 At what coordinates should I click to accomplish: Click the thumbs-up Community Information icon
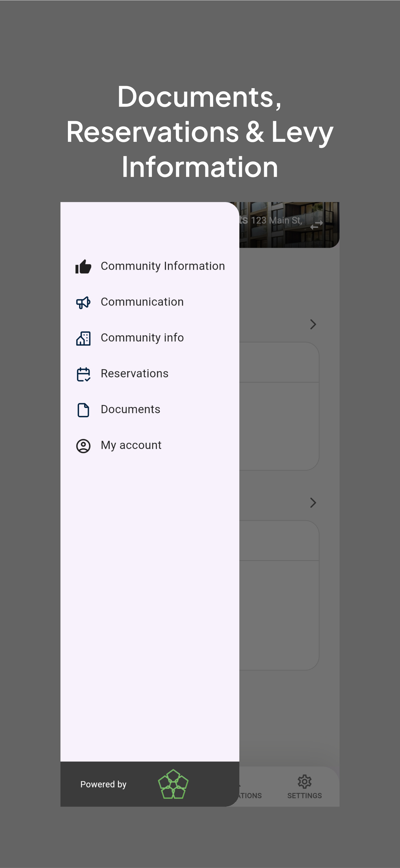83,267
